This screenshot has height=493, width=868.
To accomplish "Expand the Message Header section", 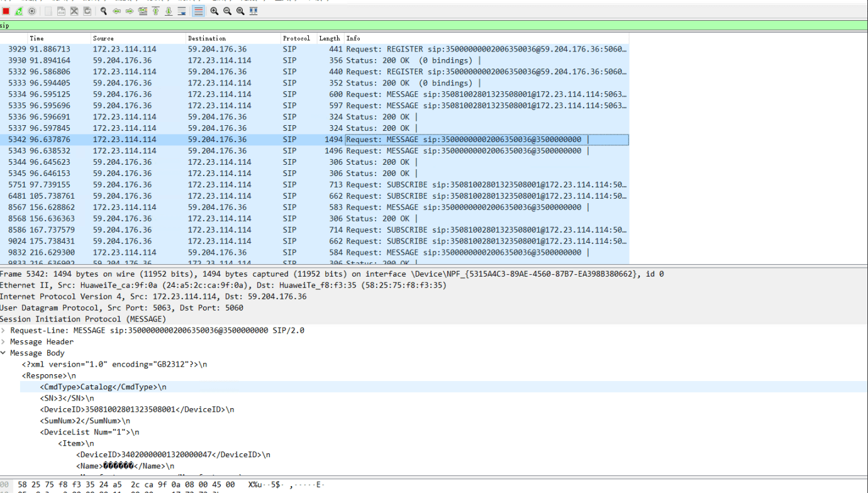I will pos(4,342).
